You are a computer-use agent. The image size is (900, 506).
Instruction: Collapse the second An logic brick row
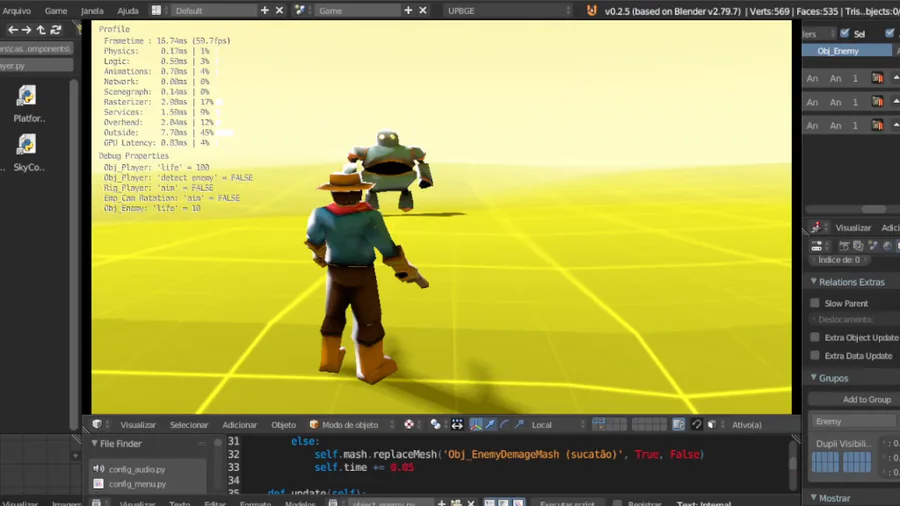(896, 102)
